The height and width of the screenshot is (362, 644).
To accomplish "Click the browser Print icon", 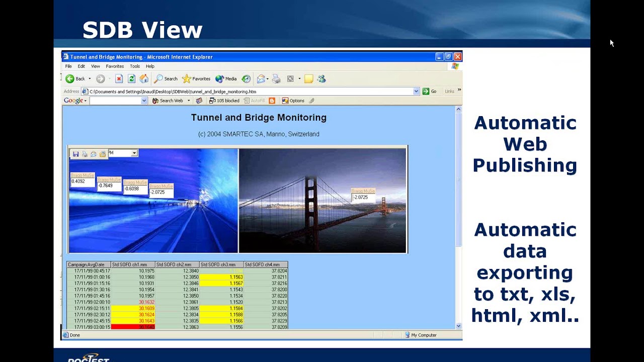I will [x=276, y=78].
